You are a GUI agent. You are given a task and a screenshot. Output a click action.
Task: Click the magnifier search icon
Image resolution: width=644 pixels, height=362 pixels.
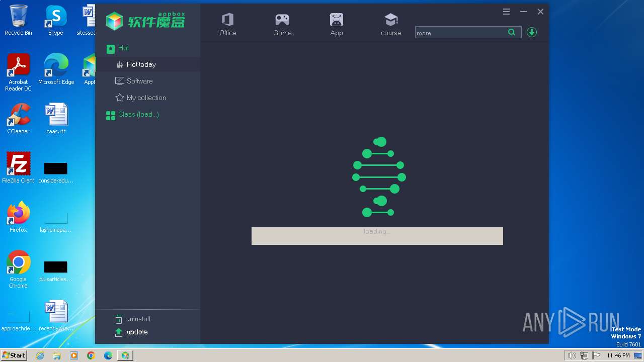[x=512, y=32]
